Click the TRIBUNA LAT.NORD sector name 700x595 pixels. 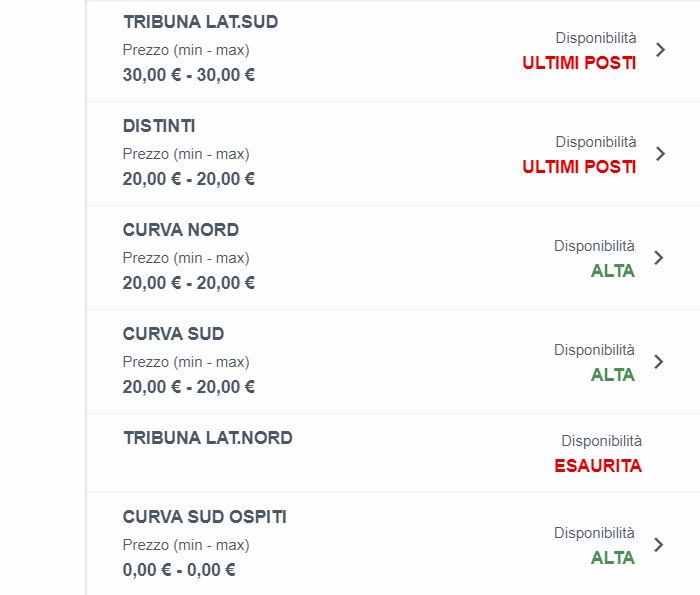coord(208,438)
